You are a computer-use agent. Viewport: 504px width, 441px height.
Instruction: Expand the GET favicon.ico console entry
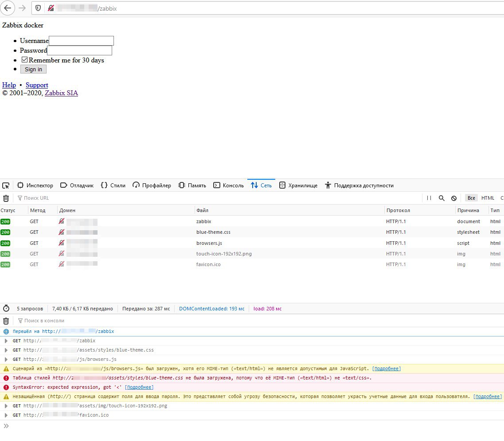[6, 415]
